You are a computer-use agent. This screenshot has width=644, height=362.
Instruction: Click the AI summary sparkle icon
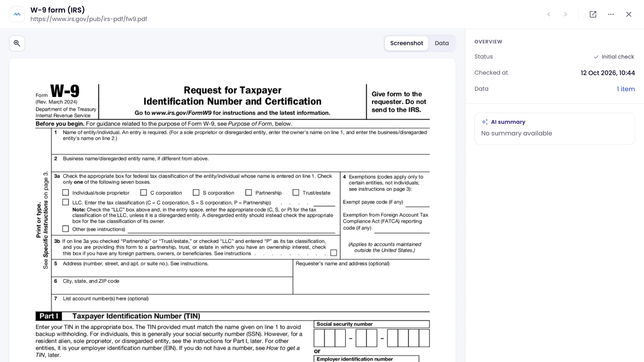tap(485, 122)
